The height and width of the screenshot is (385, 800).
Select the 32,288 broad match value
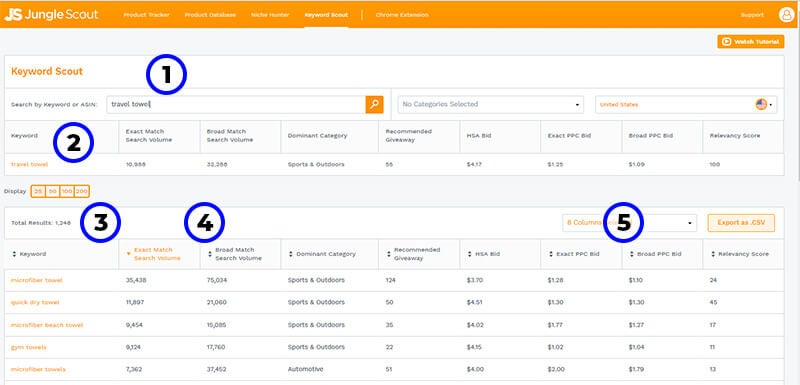click(217, 165)
